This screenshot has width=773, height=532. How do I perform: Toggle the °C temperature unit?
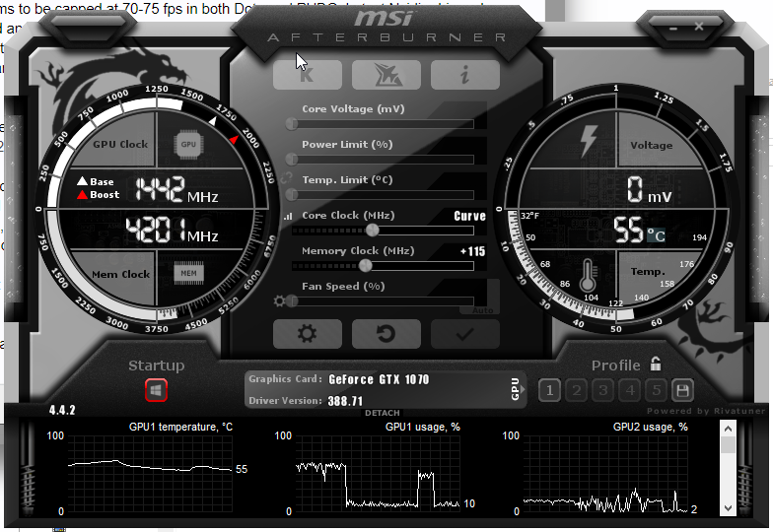[x=656, y=235]
